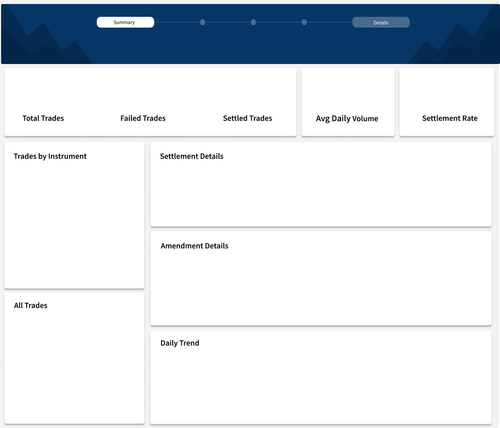Click the last progress dot before Details
This screenshot has height=428, width=500.
coord(304,22)
